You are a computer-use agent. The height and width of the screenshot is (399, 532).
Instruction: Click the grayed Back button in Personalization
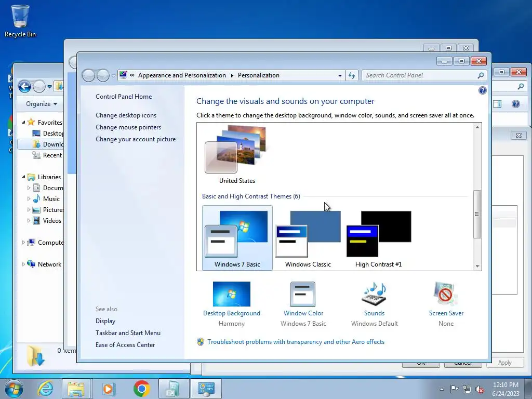[x=88, y=75]
